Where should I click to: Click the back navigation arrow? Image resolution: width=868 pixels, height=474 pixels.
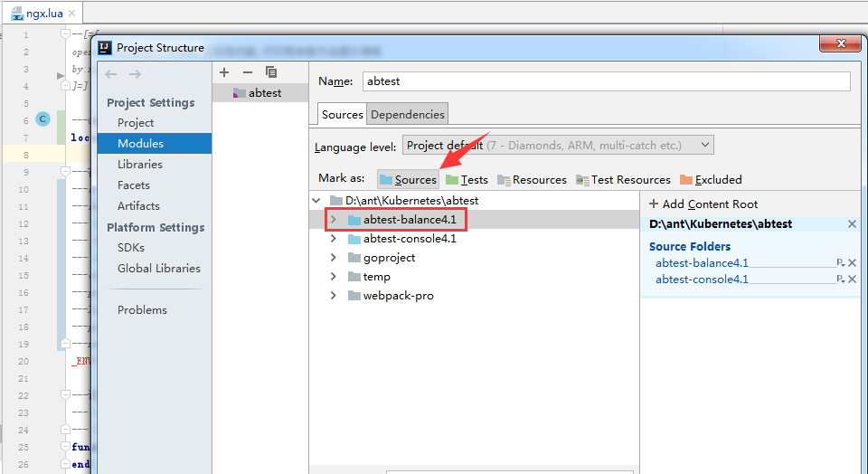pyautogui.click(x=111, y=74)
